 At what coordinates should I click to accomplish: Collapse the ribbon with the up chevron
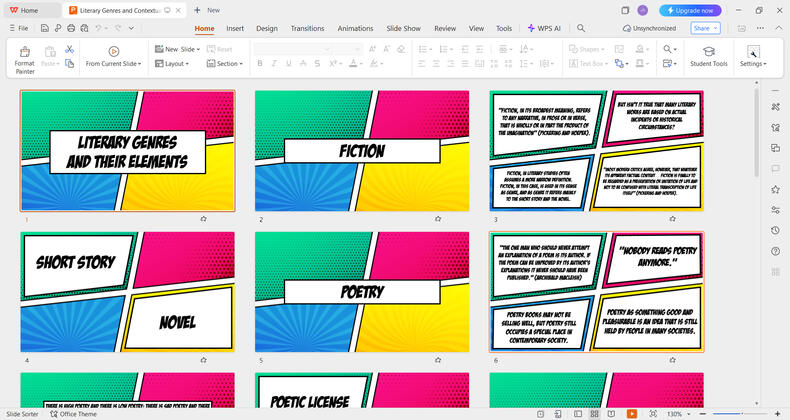pyautogui.click(x=778, y=28)
